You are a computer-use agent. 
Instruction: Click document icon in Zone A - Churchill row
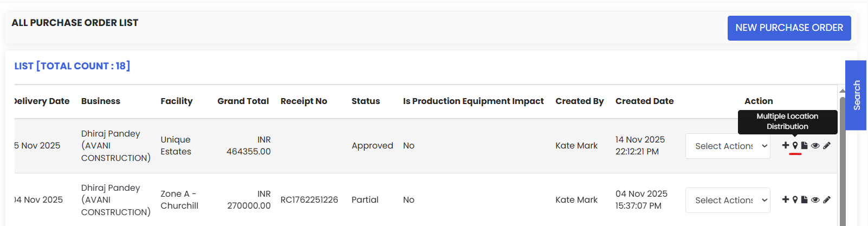pyautogui.click(x=804, y=199)
